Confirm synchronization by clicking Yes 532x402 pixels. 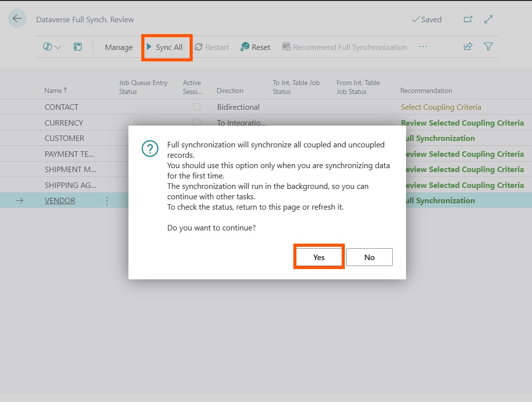pyautogui.click(x=319, y=257)
